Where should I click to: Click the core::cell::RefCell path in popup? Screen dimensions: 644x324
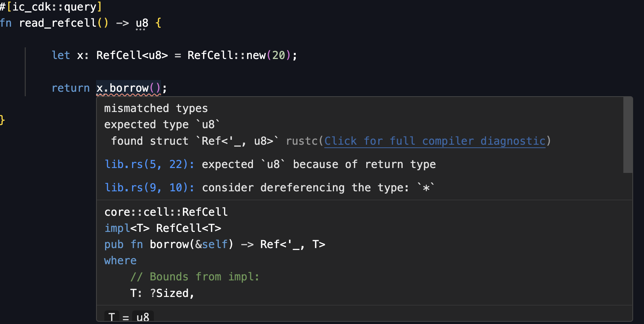click(166, 212)
